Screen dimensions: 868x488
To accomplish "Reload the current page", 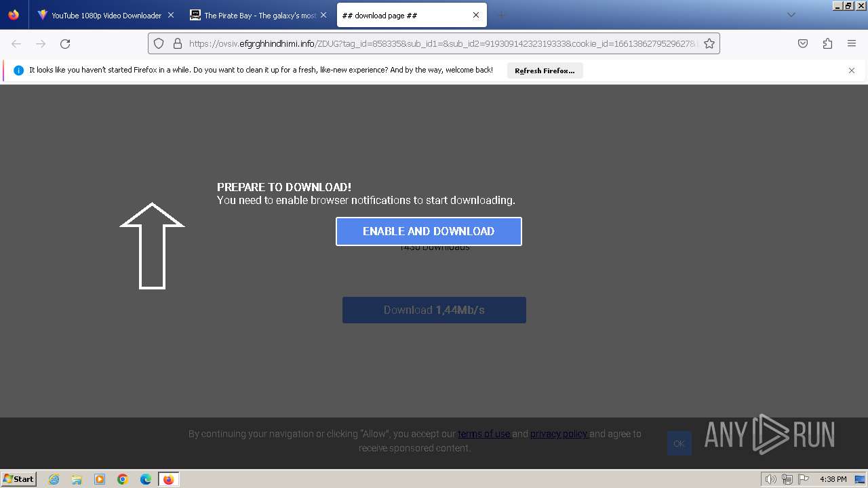I will [65, 43].
